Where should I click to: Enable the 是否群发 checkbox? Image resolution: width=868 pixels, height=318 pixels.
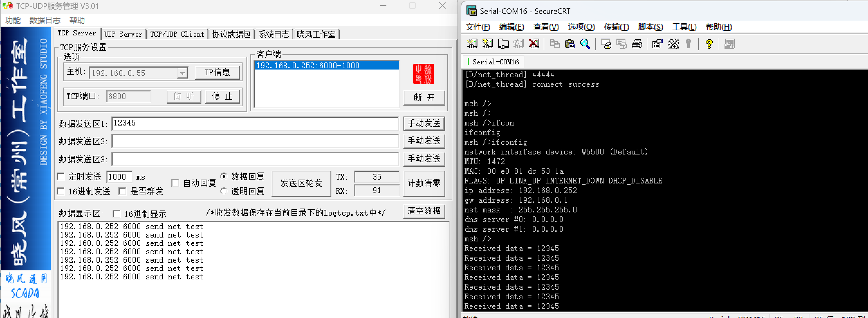(122, 192)
